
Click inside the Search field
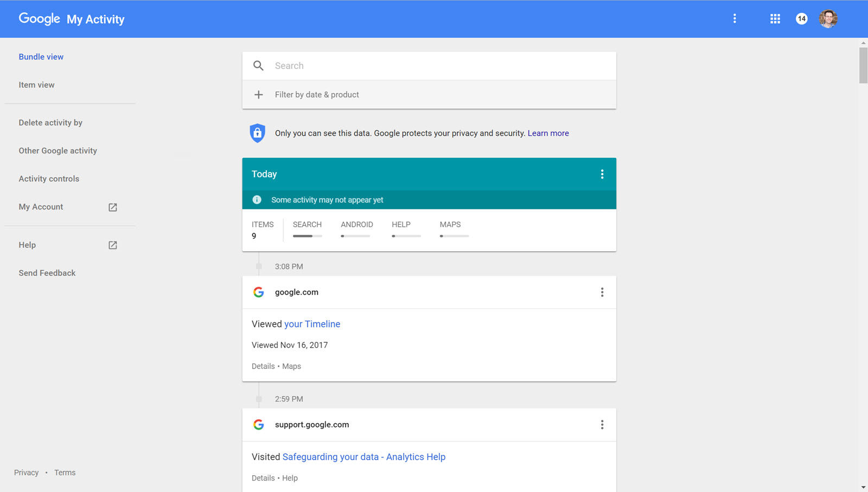pos(429,66)
